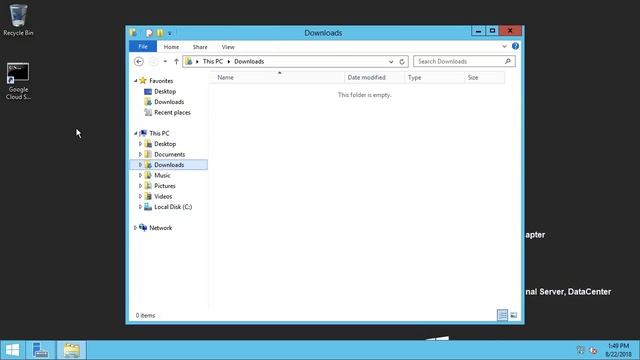Open recent locations dropdown arrow

(x=165, y=62)
